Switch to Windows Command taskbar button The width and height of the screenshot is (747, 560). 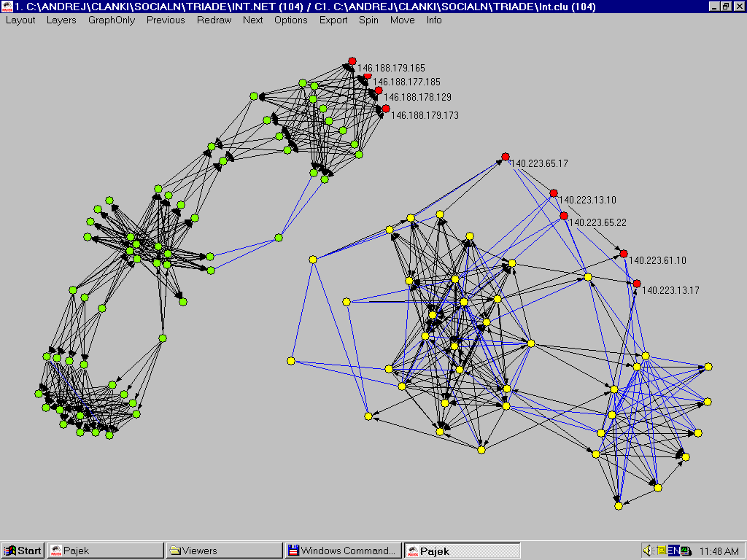pyautogui.click(x=343, y=551)
